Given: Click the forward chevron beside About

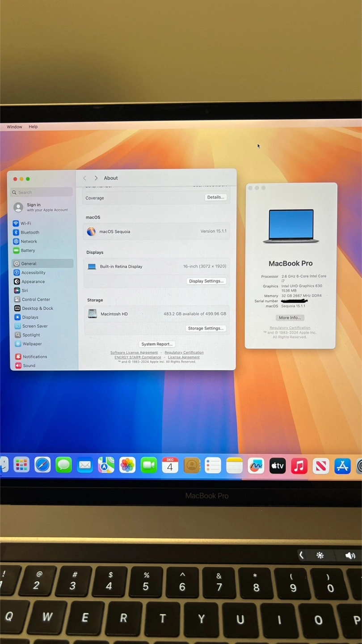Looking at the screenshot, I should pos(96,178).
